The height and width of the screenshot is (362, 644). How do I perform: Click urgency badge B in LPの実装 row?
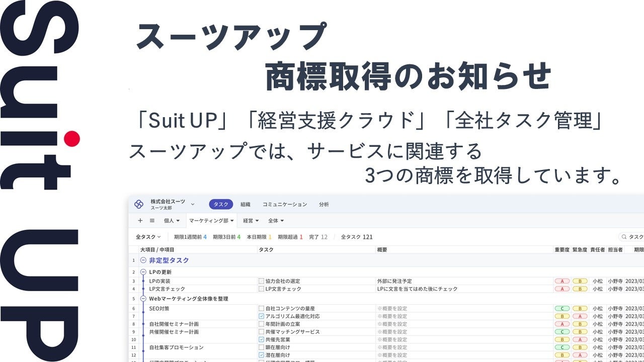(x=580, y=282)
